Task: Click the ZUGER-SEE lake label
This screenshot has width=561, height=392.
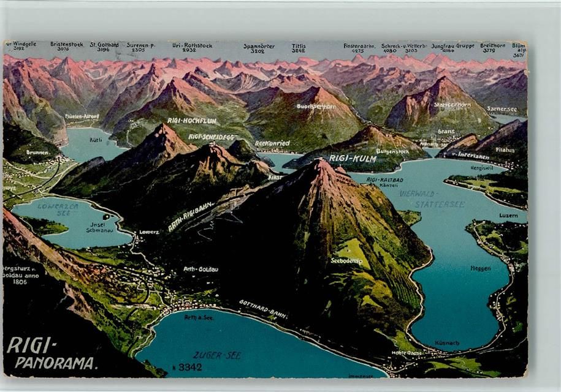Action: pos(217,355)
